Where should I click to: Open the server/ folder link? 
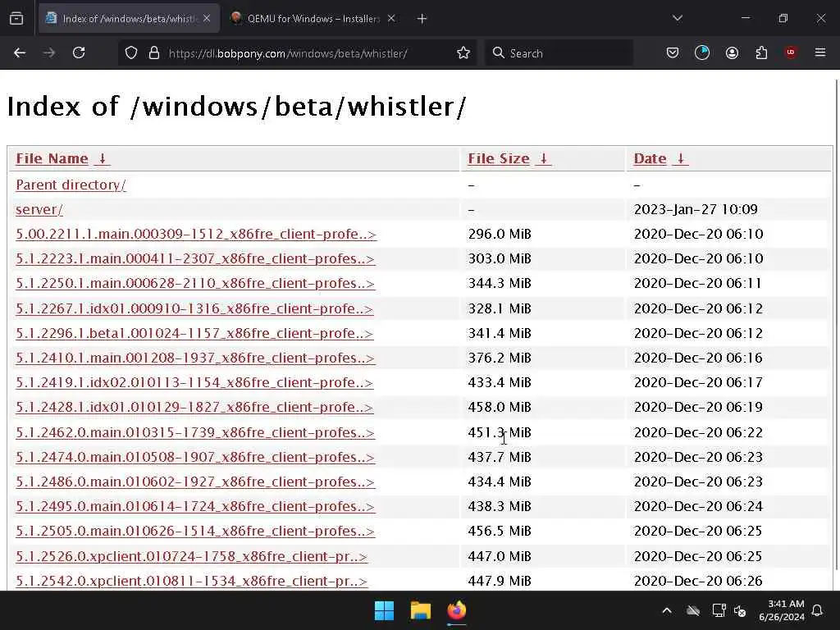39,209
